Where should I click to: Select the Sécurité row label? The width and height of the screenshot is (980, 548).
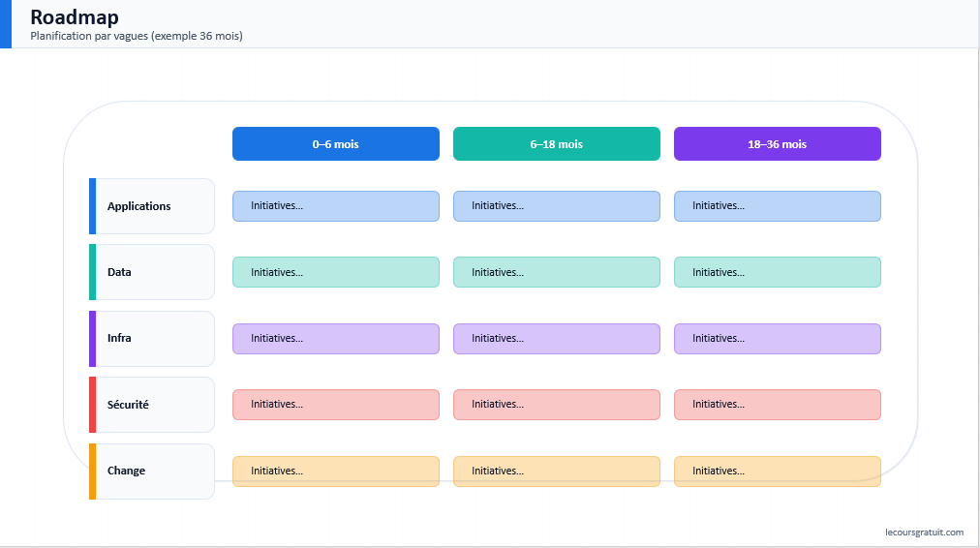(152, 405)
